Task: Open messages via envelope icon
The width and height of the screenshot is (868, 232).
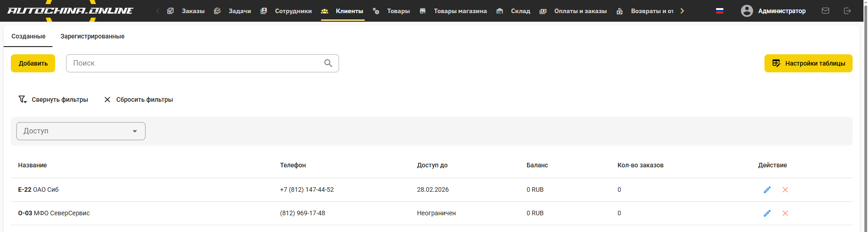Action: click(826, 11)
